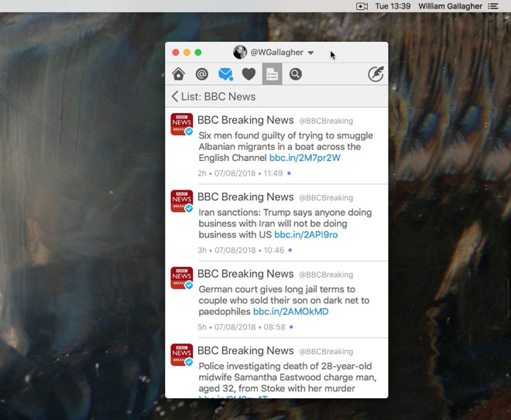Open the Direct Messages envelope tab
The width and height of the screenshot is (511, 420).
pyautogui.click(x=225, y=74)
